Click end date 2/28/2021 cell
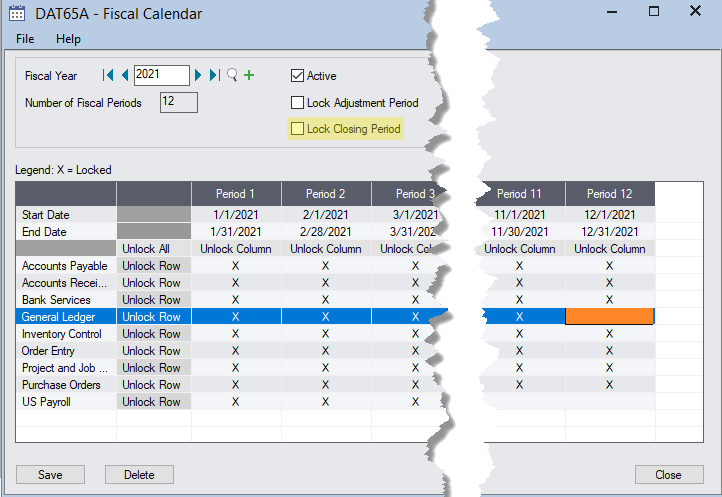722x497 pixels. 326,232
